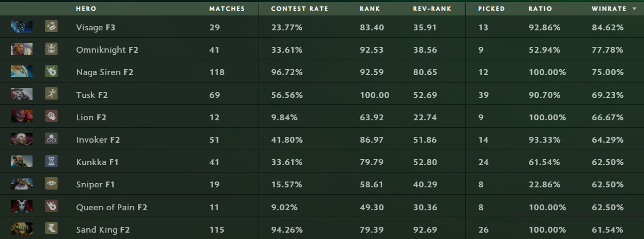644x239 pixels.
Task: Sort by the Ratio column header
Action: (540, 9)
